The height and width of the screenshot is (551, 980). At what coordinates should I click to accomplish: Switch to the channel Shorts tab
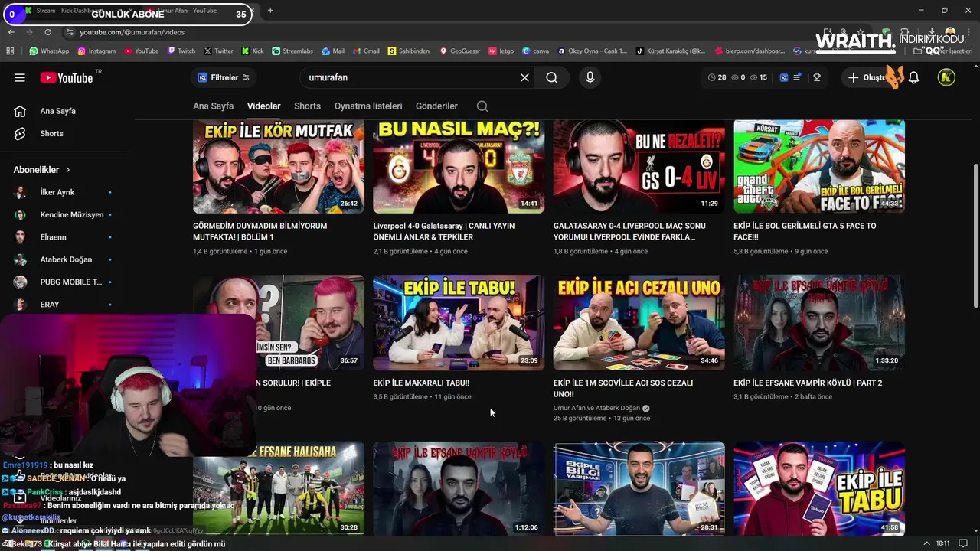pyautogui.click(x=307, y=106)
